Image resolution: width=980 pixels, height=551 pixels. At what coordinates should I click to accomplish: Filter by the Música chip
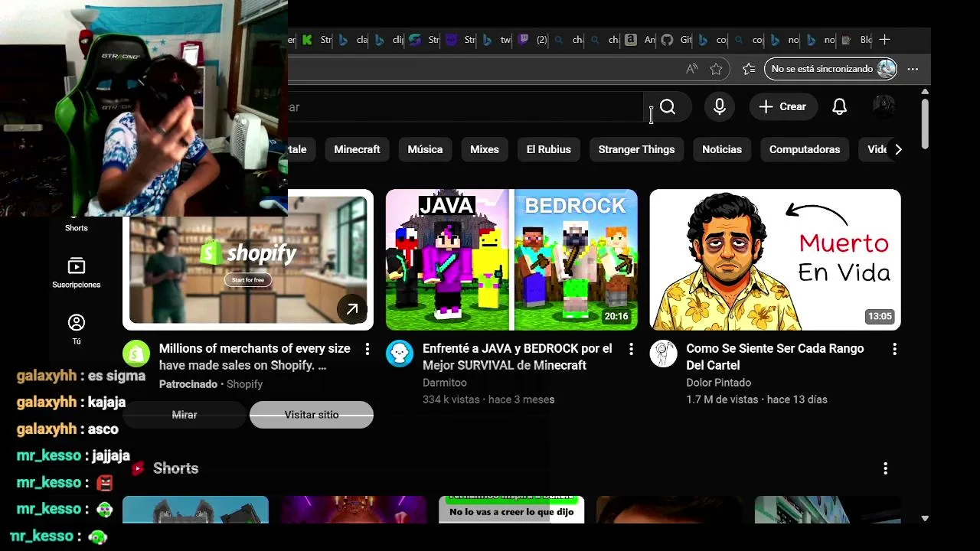pyautogui.click(x=425, y=149)
